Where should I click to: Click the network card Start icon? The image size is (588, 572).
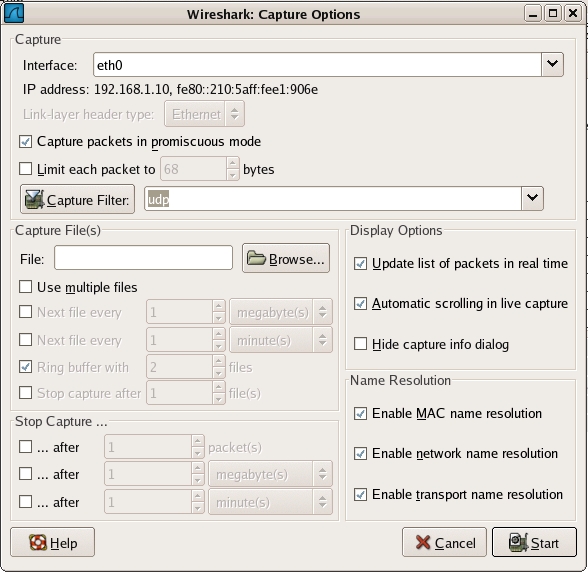tap(518, 542)
